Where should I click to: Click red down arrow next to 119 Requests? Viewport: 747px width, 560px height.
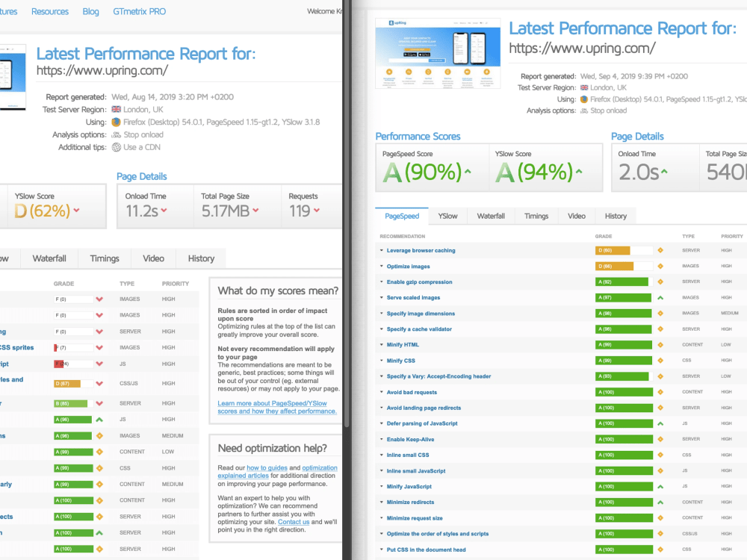click(317, 210)
